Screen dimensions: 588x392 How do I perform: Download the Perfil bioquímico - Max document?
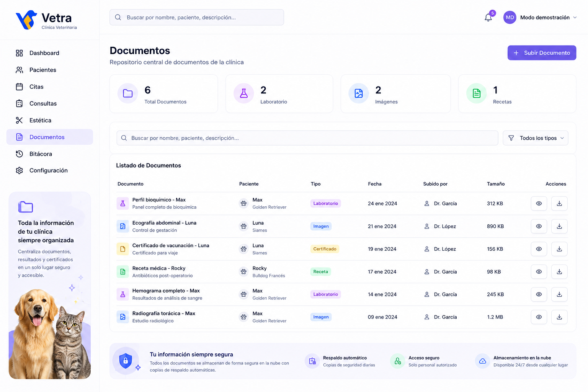(x=559, y=204)
